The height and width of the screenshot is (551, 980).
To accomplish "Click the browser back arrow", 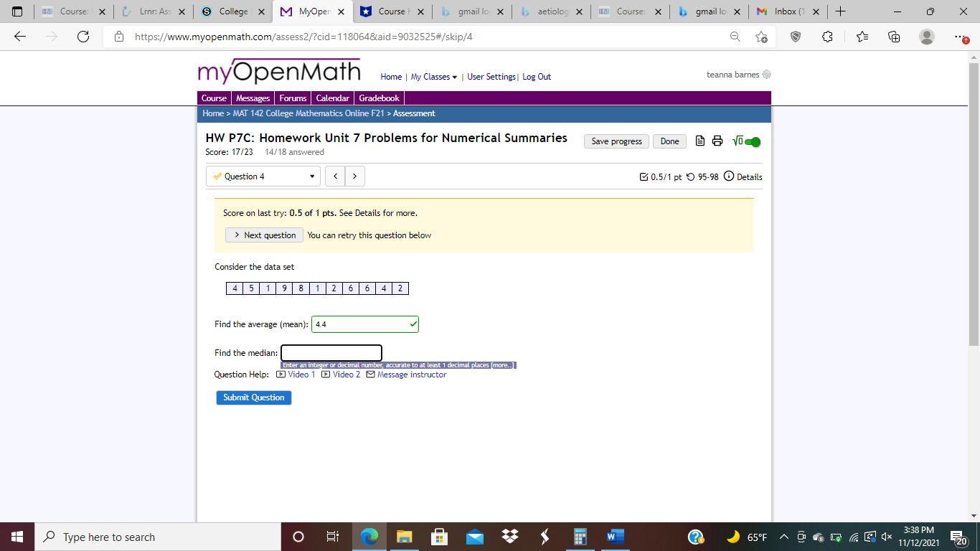I will [x=20, y=37].
